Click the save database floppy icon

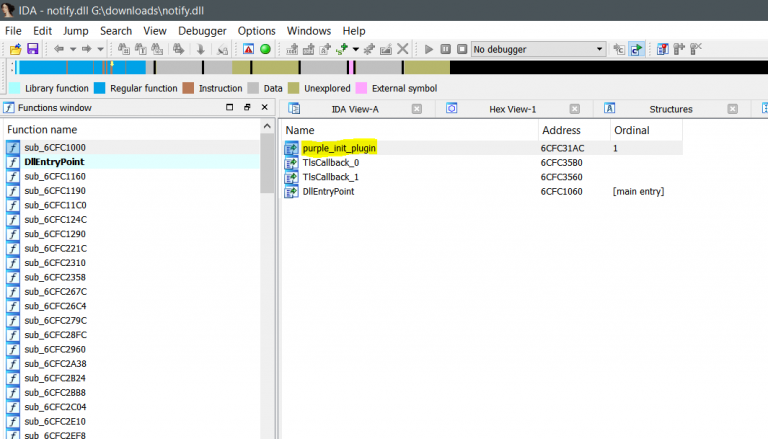32,49
